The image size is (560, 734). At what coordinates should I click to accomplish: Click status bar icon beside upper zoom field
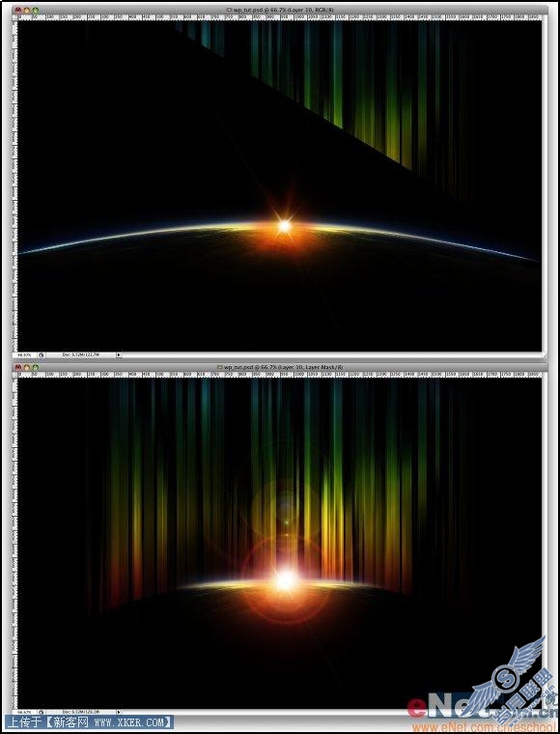point(42,354)
